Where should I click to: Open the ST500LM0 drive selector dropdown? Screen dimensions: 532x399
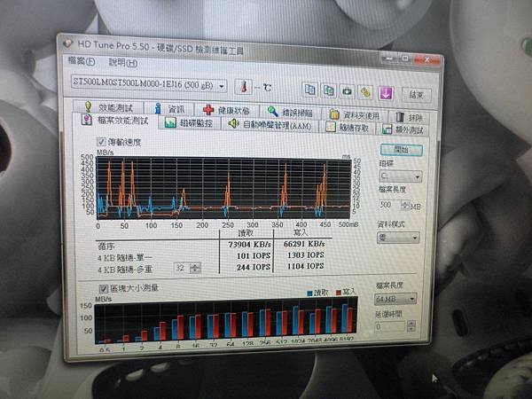(x=149, y=83)
